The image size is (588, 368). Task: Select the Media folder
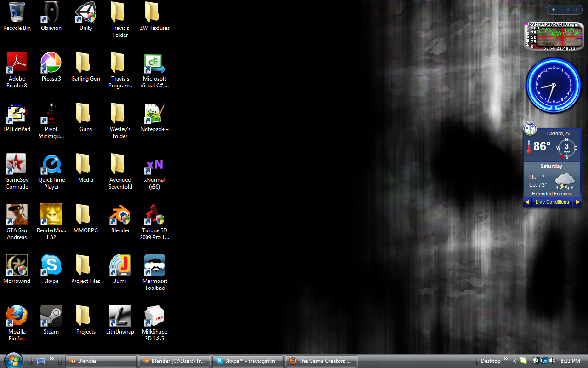coord(85,168)
